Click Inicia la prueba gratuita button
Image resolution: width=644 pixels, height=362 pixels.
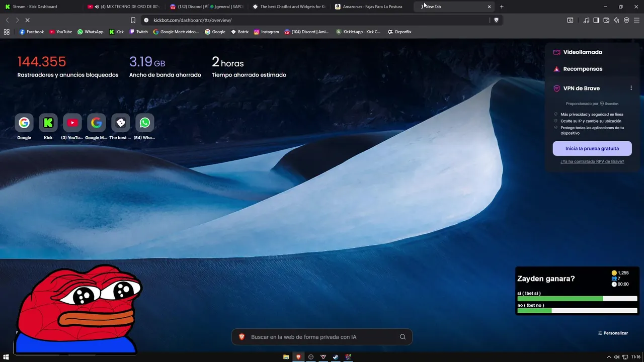tap(592, 148)
